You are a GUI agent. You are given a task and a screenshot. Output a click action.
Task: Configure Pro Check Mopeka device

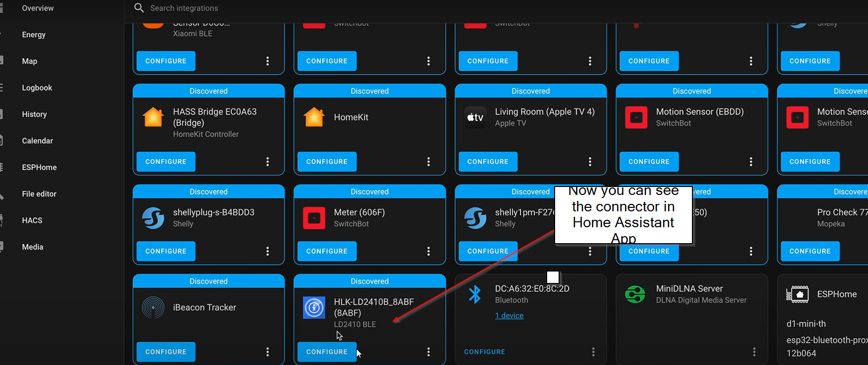pos(810,251)
